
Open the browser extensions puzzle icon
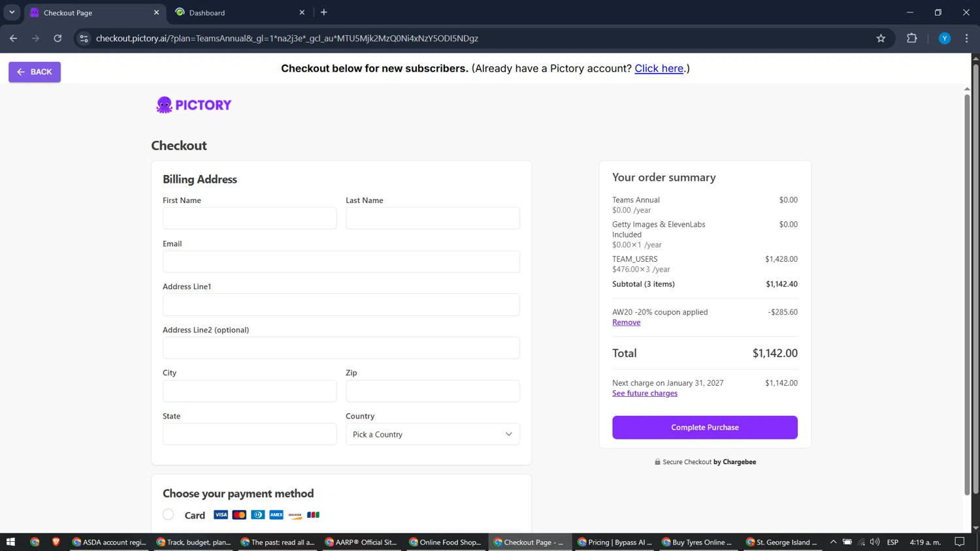click(x=912, y=39)
